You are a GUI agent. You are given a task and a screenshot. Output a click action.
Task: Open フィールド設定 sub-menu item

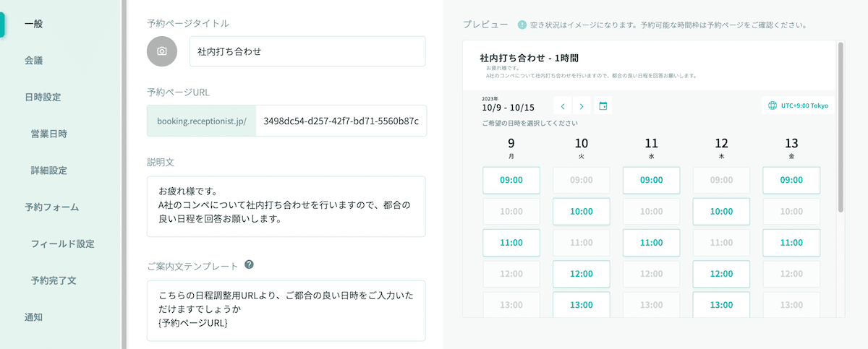tap(62, 244)
